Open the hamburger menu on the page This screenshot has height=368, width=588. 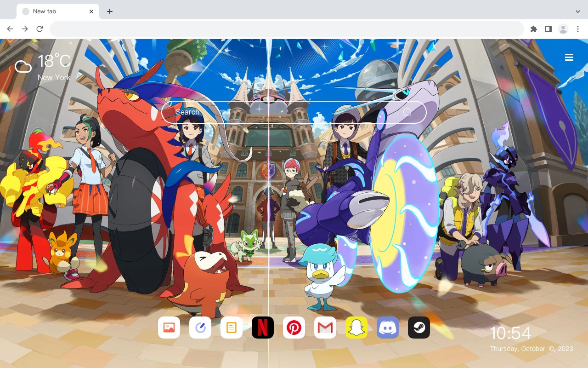tap(569, 57)
